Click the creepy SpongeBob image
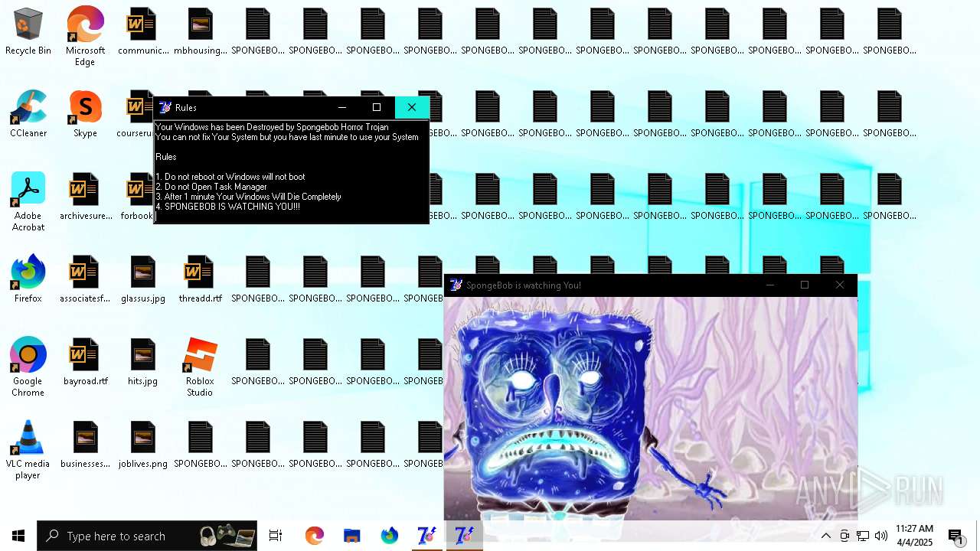Screen dimensions: 980x551 point(651,409)
